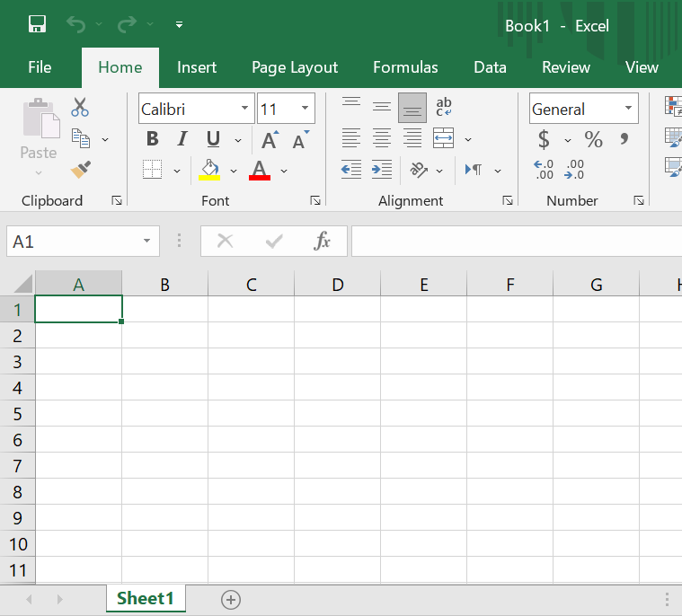This screenshot has width=682, height=616.
Task: Toggle Align Right
Action: [x=412, y=138]
